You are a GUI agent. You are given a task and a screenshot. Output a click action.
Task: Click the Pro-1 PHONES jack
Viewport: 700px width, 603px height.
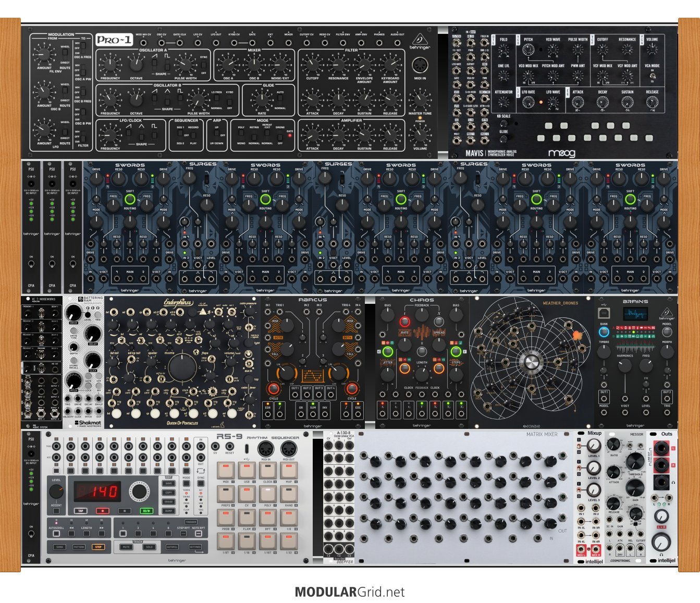pyautogui.click(x=379, y=42)
